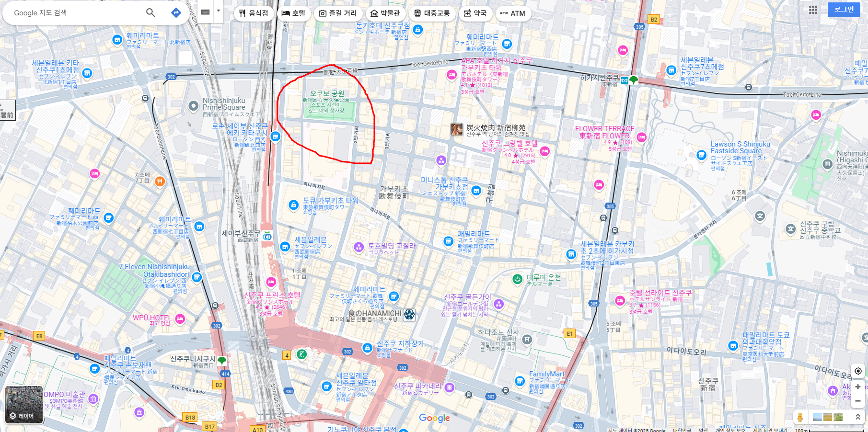Open the 레이어 layers thumbnail
The image size is (868, 432).
coord(24,405)
